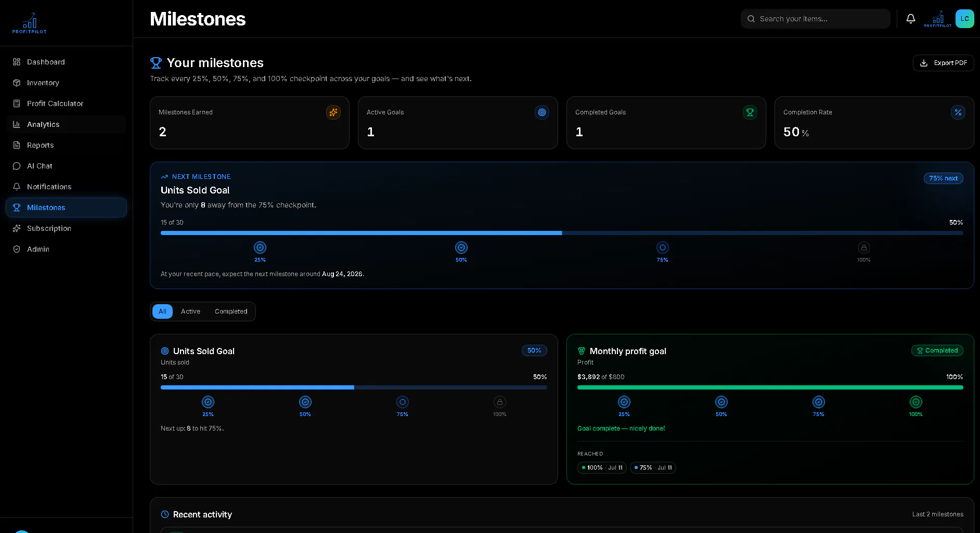980x533 pixels.
Task: Click the 100% checkpoint icon in Monthly profit goal
Action: point(916,402)
